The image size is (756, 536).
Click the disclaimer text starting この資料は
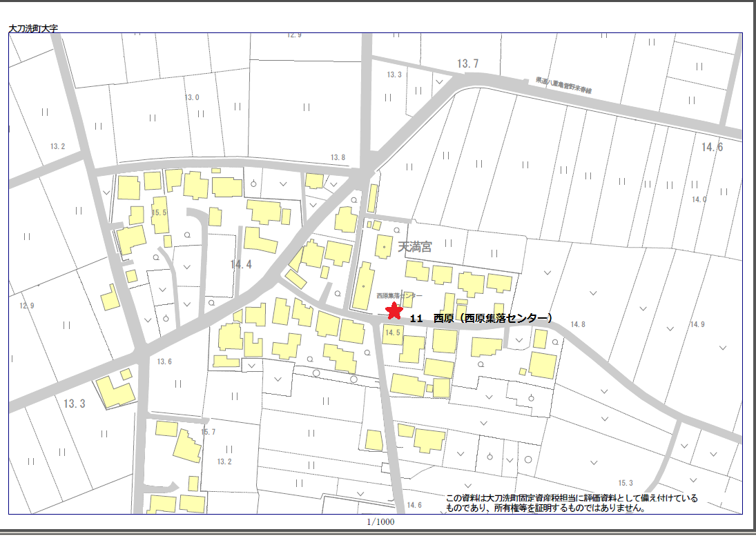click(572, 503)
